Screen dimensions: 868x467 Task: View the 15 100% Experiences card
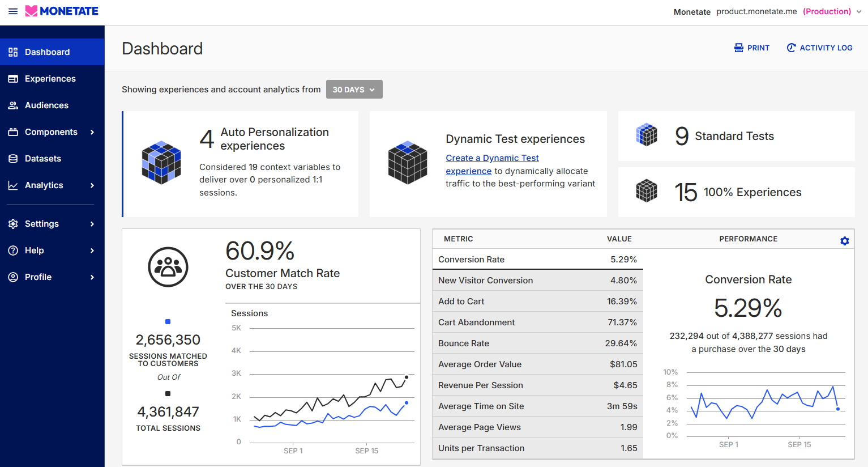coord(737,192)
